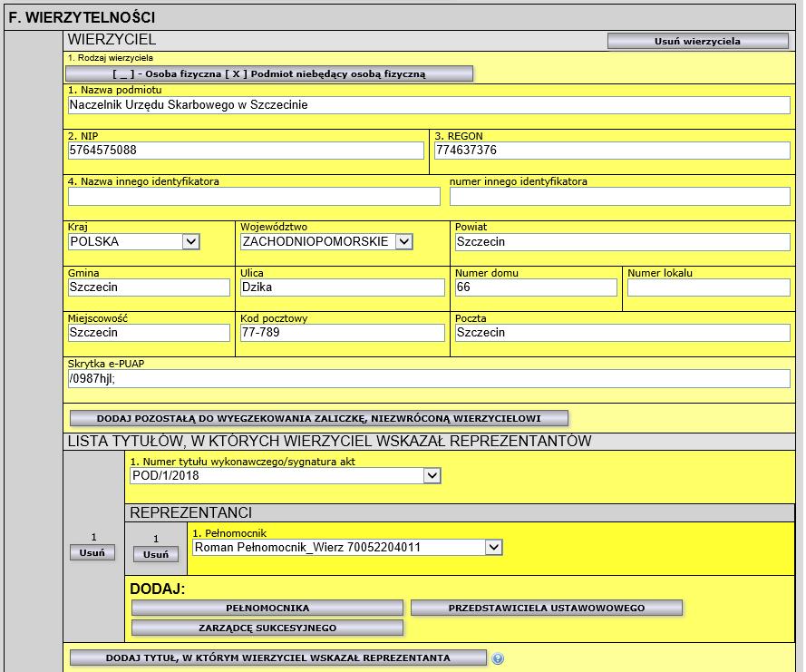The height and width of the screenshot is (672, 806).
Task: Click the Powiat field with Szczecin
Action: coord(623,242)
